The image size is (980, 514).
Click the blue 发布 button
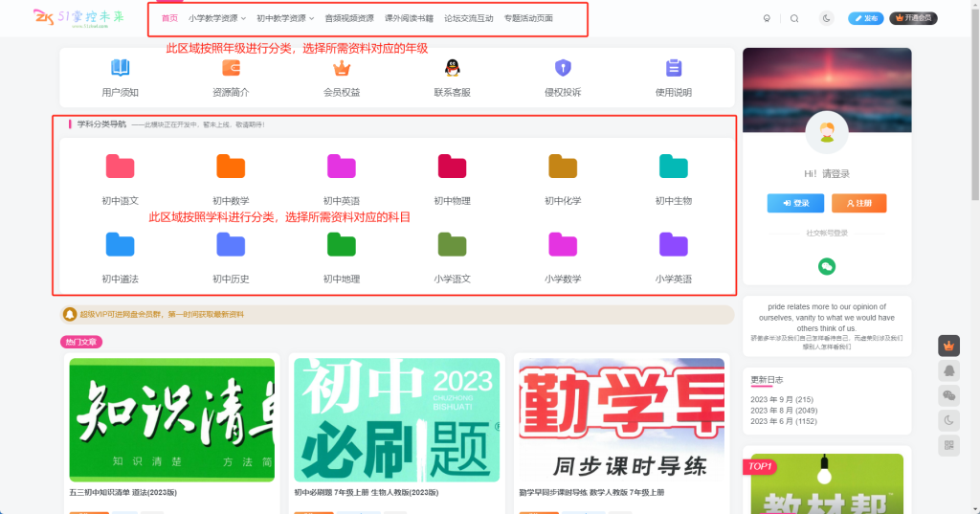point(865,18)
